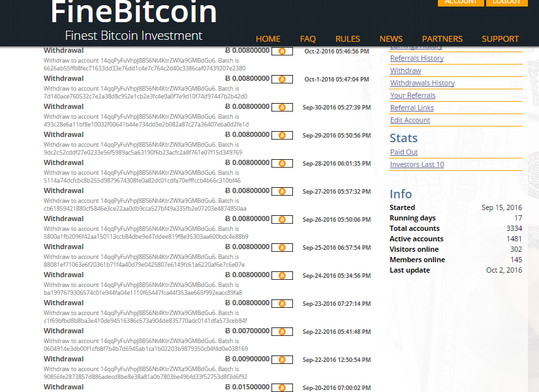Click the Started date Sep 15, 2016
The image size is (539, 392).
coord(502,207)
